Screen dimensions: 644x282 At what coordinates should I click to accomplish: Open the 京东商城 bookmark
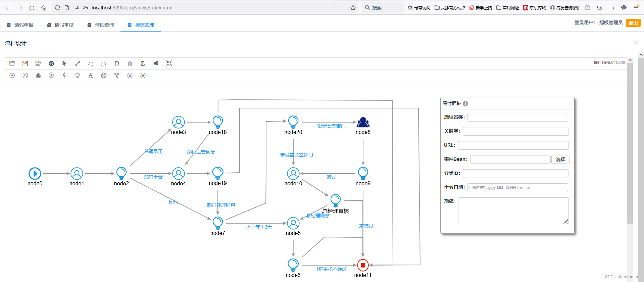[x=534, y=8]
